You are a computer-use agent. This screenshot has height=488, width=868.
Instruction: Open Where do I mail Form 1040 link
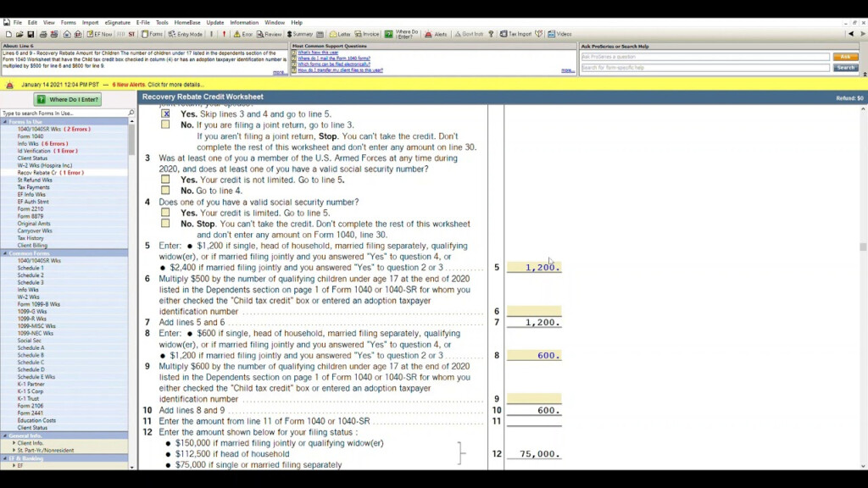334,58
